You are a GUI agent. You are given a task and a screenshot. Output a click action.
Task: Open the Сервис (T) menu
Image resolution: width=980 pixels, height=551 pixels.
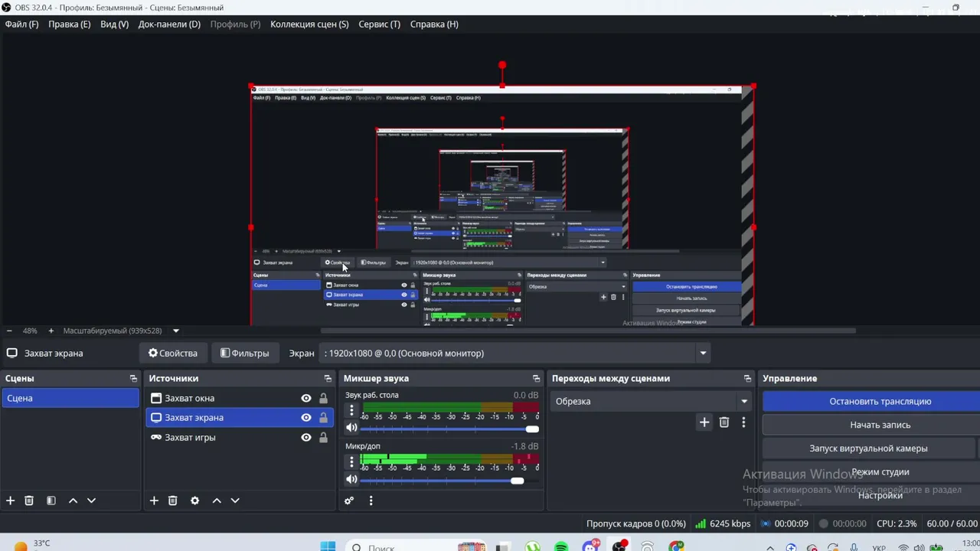pos(379,24)
